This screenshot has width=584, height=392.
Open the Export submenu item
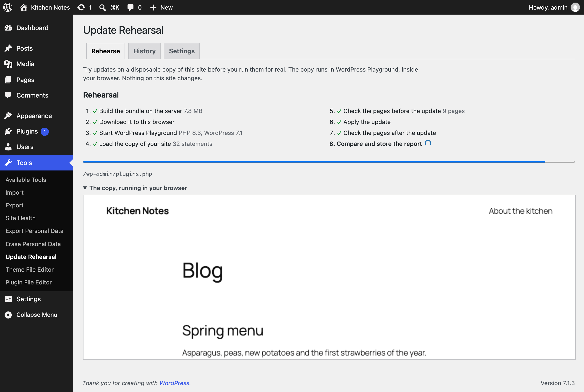pyautogui.click(x=15, y=205)
